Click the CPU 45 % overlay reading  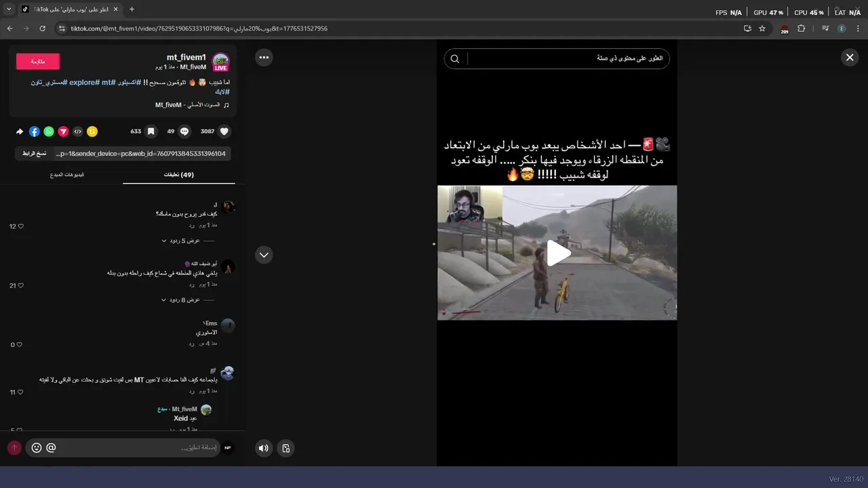pyautogui.click(x=809, y=12)
